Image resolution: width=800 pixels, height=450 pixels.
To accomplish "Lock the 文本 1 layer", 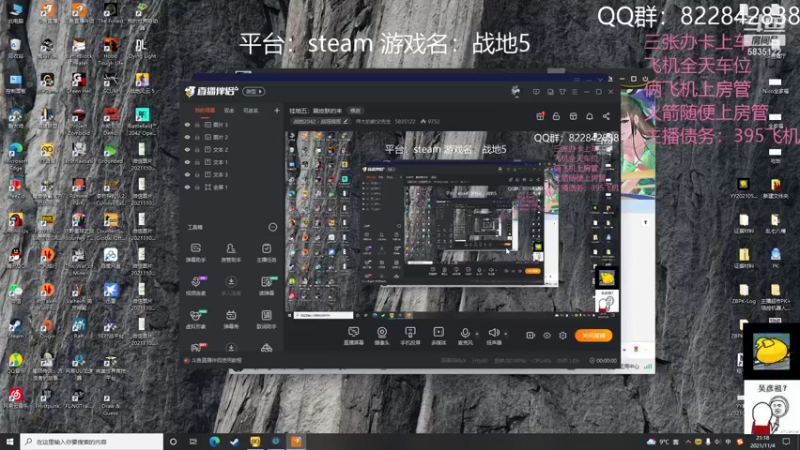I will (197, 162).
